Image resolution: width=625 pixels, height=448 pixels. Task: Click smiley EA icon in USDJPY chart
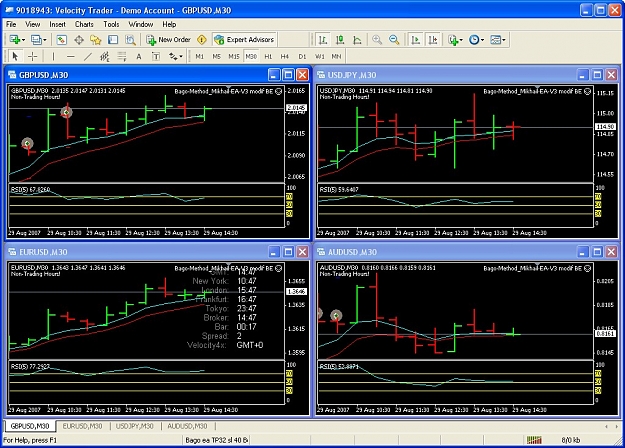[x=587, y=91]
